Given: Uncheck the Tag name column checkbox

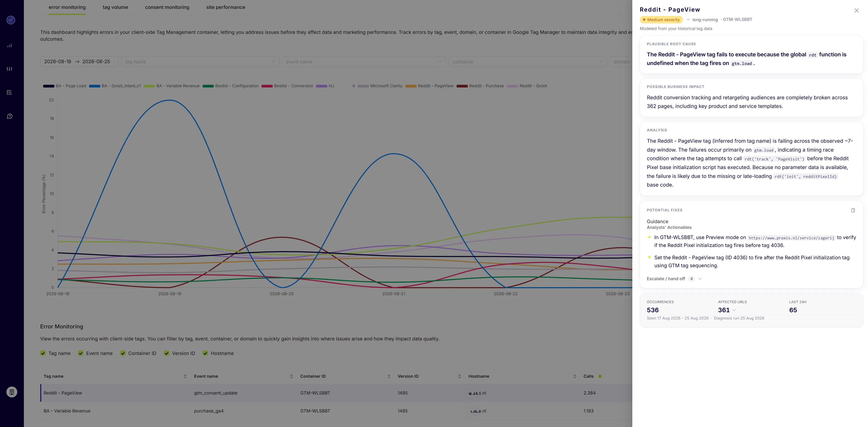Looking at the screenshot, I should point(43,353).
